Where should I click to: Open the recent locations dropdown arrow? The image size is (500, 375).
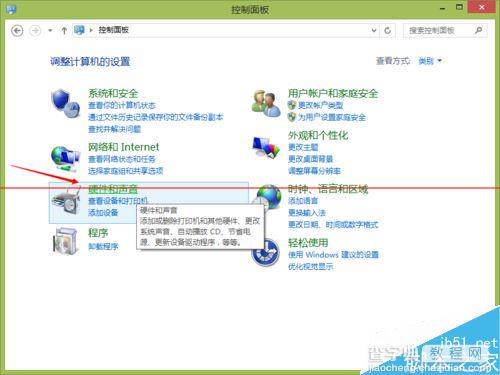coord(50,31)
